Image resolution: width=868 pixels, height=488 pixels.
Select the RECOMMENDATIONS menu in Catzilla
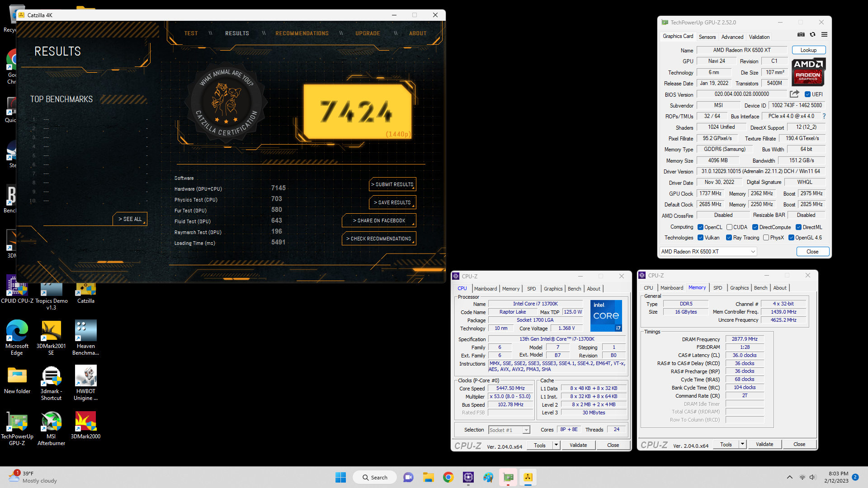click(x=302, y=33)
